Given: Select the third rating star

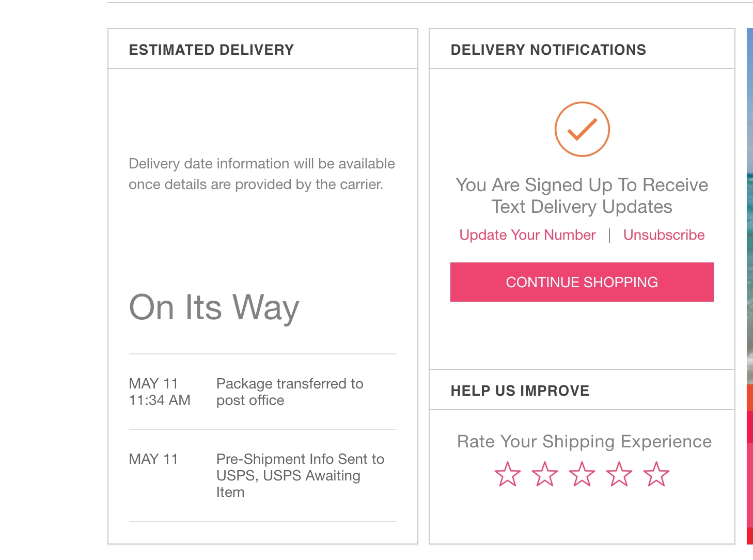Looking at the screenshot, I should pos(582,474).
